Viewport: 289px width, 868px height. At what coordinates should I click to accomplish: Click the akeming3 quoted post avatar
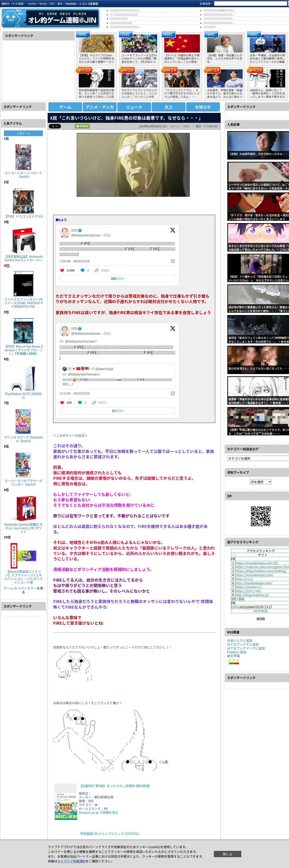64,369
